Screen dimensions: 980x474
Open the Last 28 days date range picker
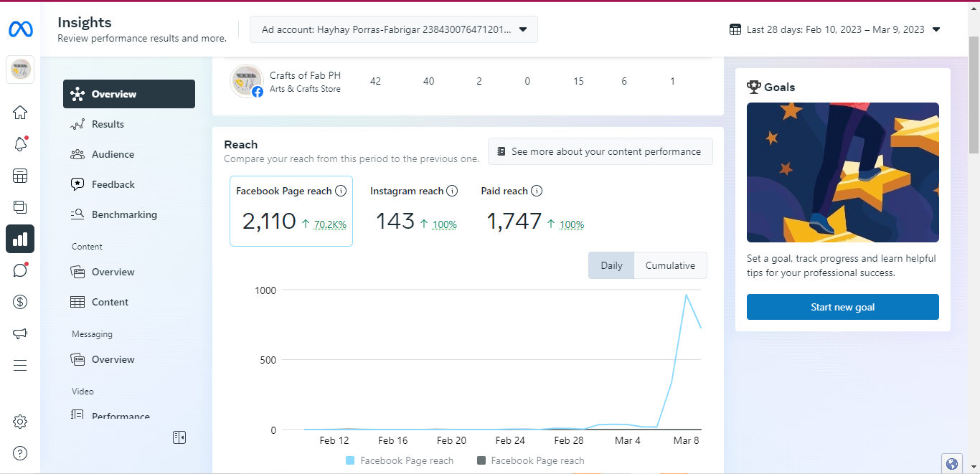[835, 29]
